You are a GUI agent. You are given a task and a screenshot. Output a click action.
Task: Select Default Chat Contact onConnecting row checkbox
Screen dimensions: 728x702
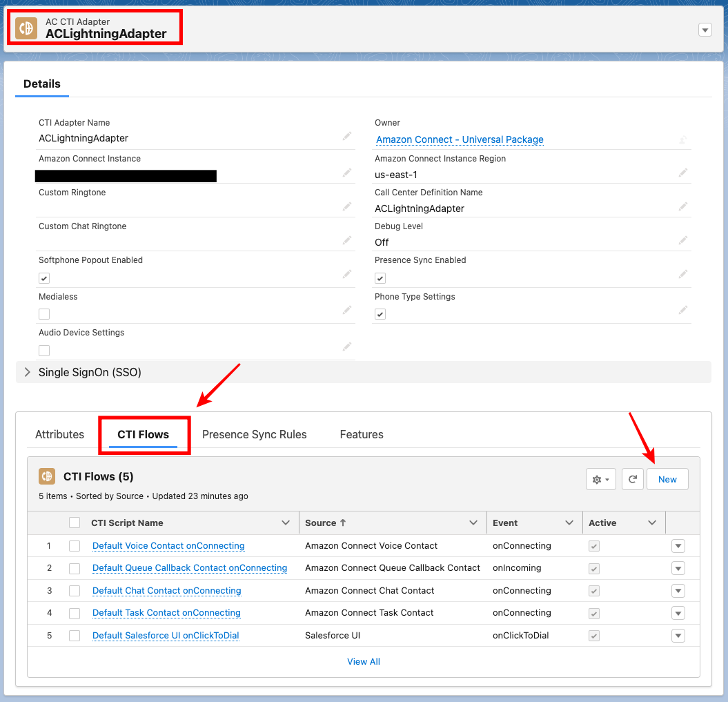click(75, 591)
